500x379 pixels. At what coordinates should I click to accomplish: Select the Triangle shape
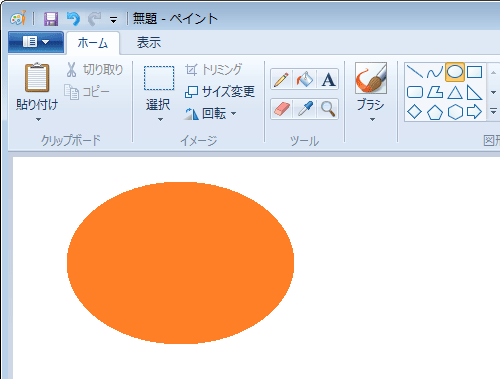tap(455, 92)
